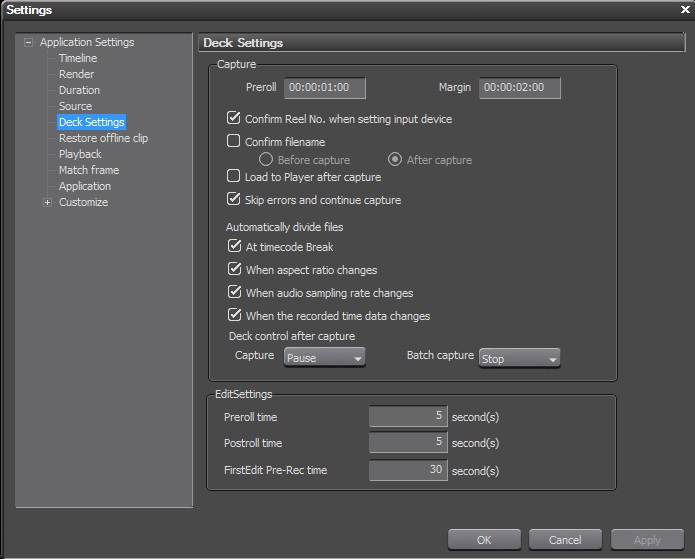Viewport: 695px width, 559px height.
Task: Select Timeline in settings tree
Action: (78, 58)
